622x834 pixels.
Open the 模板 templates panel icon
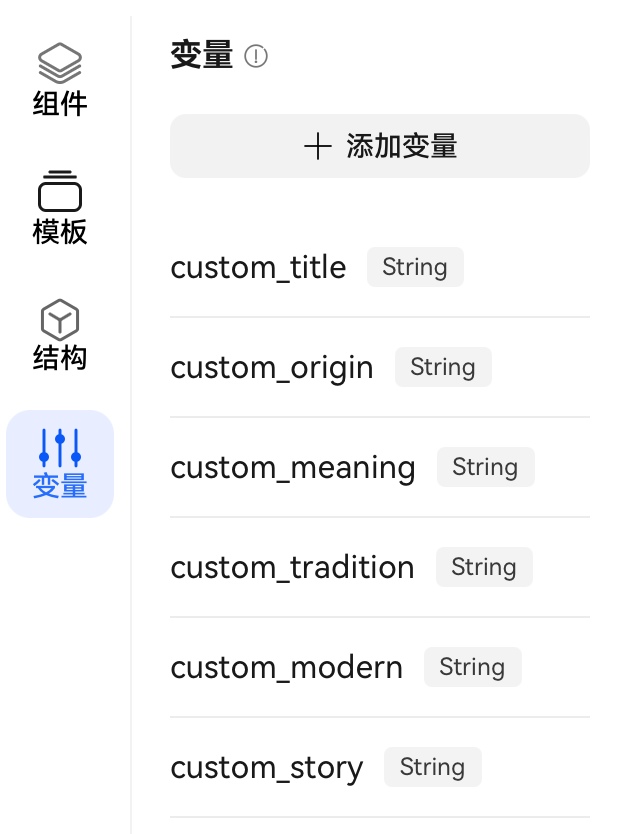pos(60,191)
